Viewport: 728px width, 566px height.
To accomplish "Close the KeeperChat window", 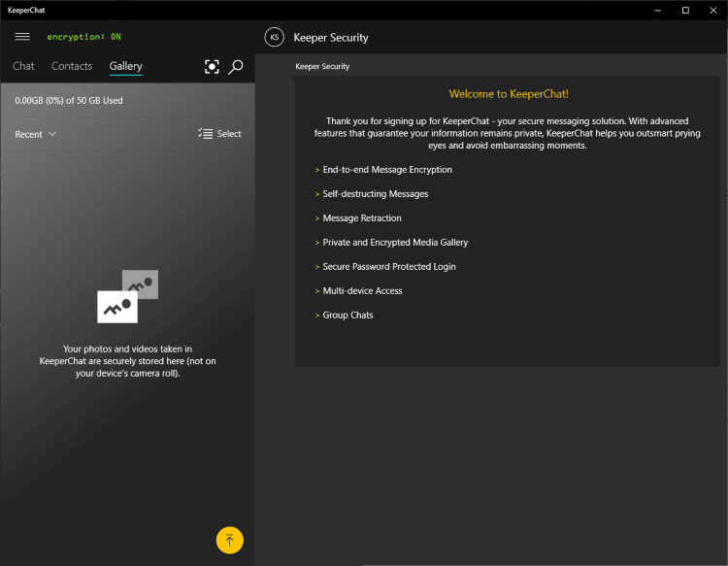I will tap(713, 11).
